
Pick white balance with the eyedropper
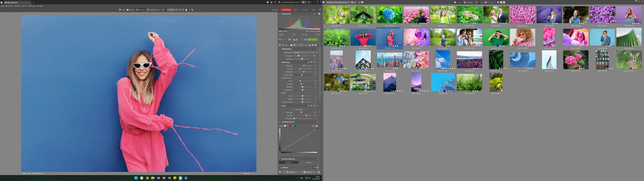317,53
